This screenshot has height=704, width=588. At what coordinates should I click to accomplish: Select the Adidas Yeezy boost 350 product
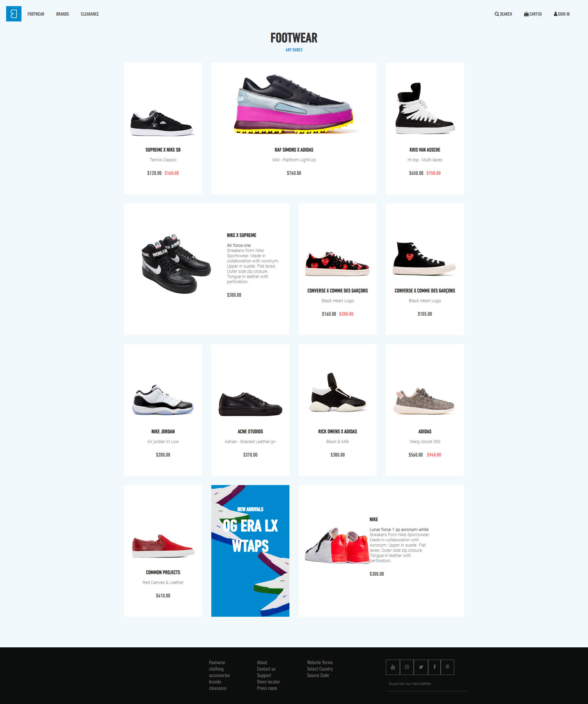[x=425, y=410]
